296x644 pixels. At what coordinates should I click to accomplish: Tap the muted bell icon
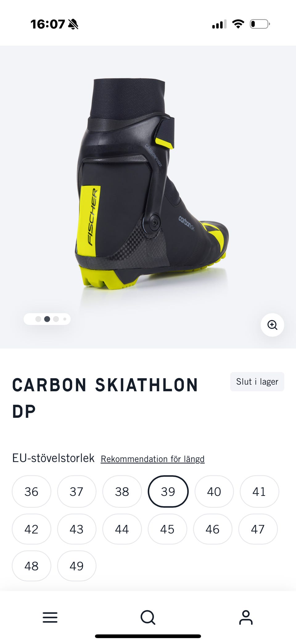73,24
